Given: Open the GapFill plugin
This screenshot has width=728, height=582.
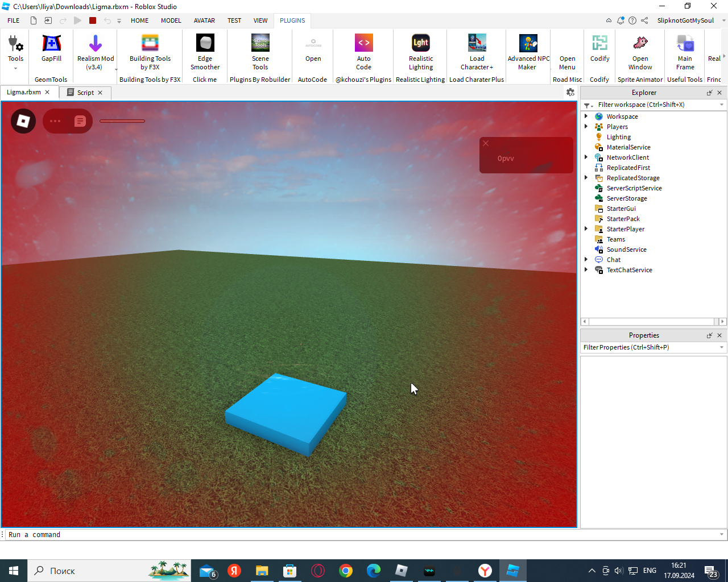Looking at the screenshot, I should [51, 49].
